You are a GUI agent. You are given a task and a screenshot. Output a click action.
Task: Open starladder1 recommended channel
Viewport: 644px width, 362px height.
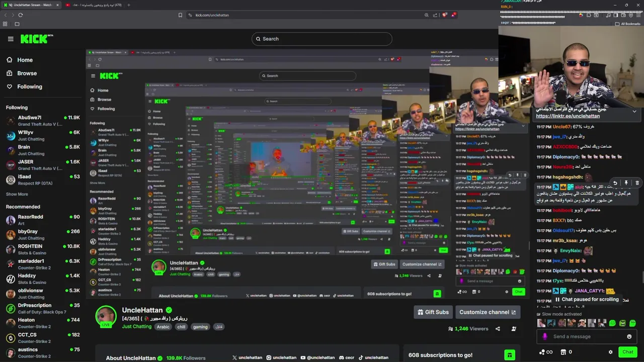(43, 264)
